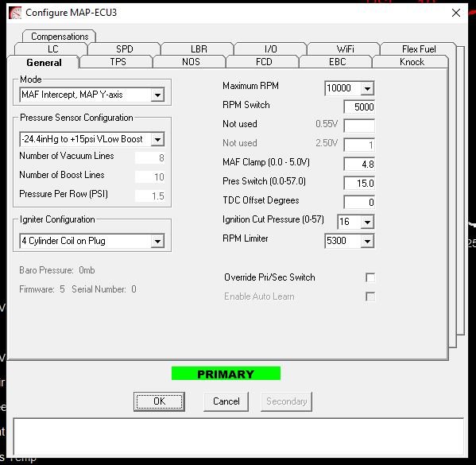
Task: Close the Configure MAP-ECU3 dialog
Action: (456, 13)
